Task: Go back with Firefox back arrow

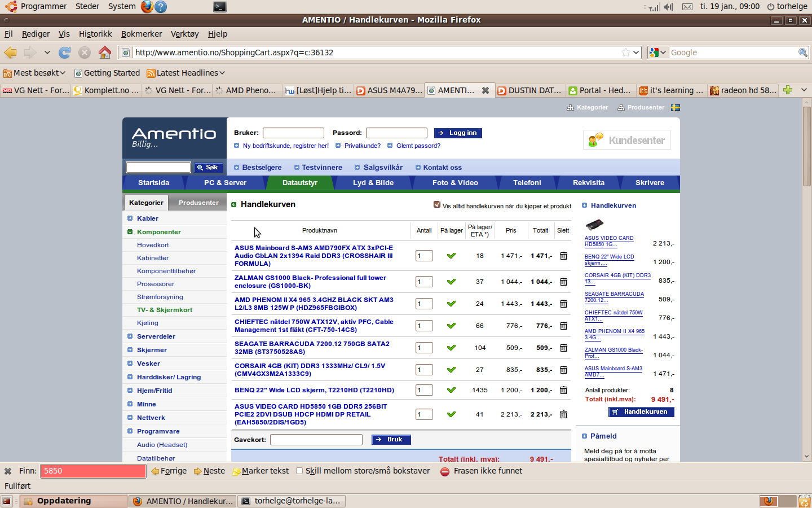Action: coord(11,52)
